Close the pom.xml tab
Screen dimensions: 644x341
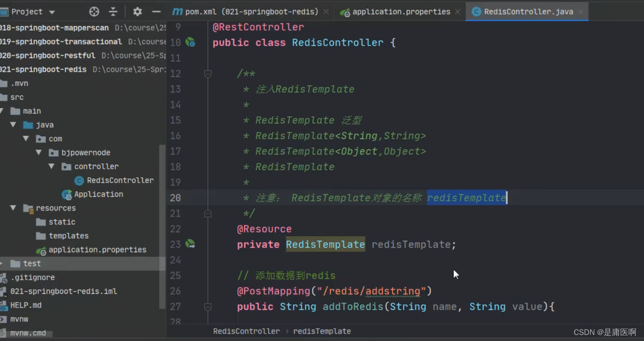click(326, 12)
